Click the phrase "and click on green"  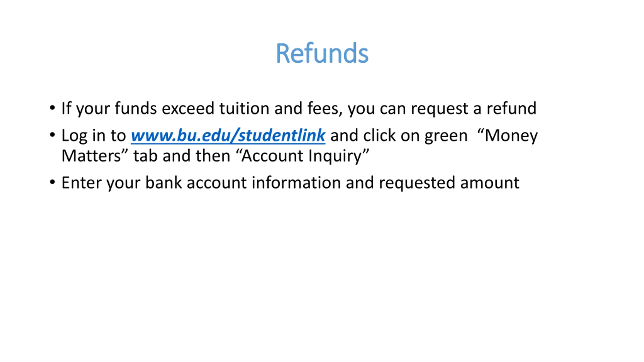click(399, 136)
